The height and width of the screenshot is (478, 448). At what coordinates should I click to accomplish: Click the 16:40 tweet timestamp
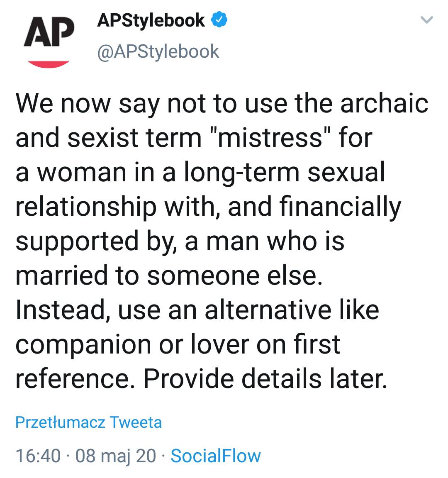coord(38,456)
